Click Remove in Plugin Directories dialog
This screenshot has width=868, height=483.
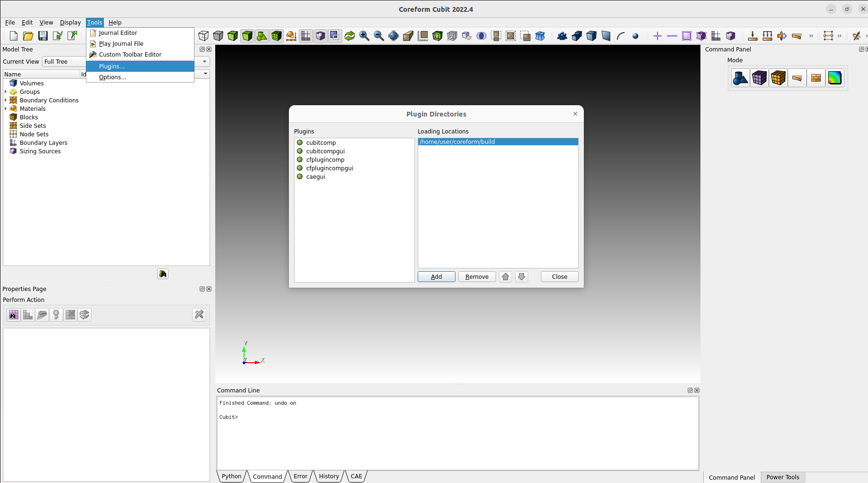click(x=477, y=277)
